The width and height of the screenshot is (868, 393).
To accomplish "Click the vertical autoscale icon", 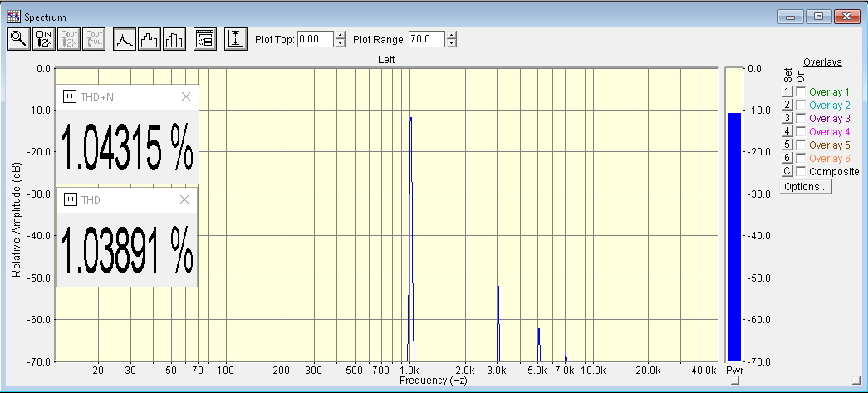I will tap(235, 39).
